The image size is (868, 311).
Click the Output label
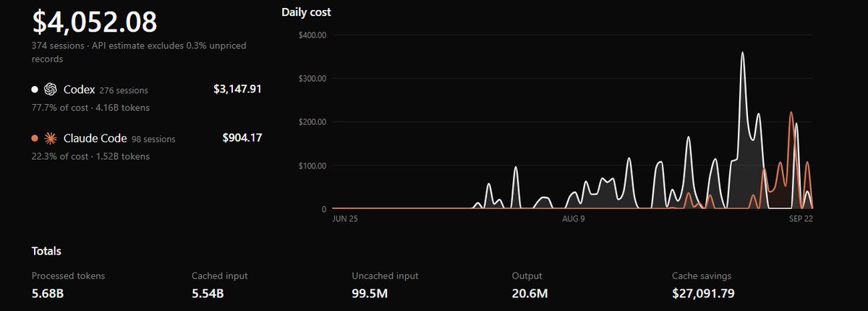click(x=527, y=276)
